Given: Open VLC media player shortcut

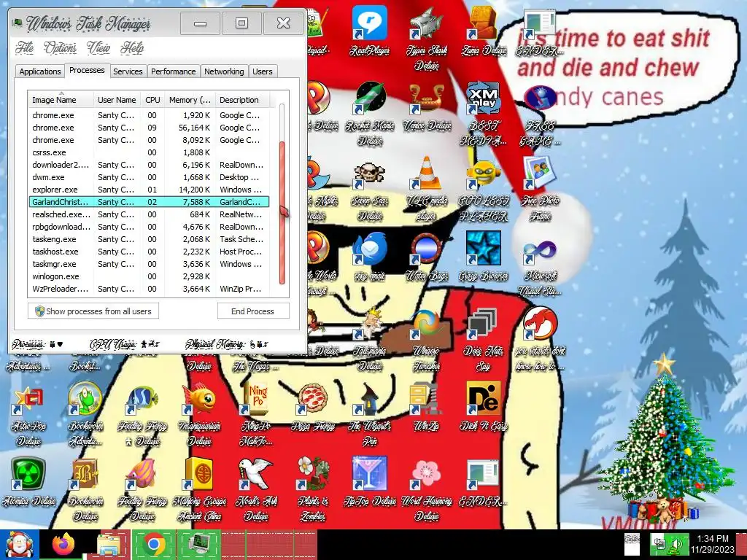Looking at the screenshot, I should [426, 190].
